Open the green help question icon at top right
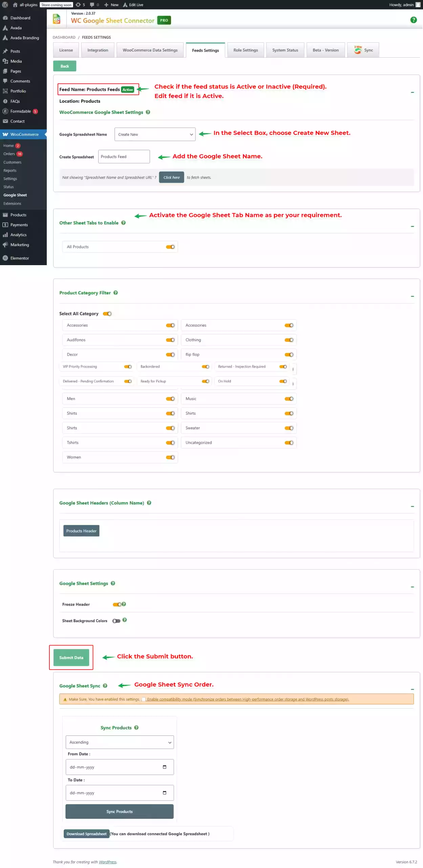The image size is (423, 868). [x=413, y=20]
